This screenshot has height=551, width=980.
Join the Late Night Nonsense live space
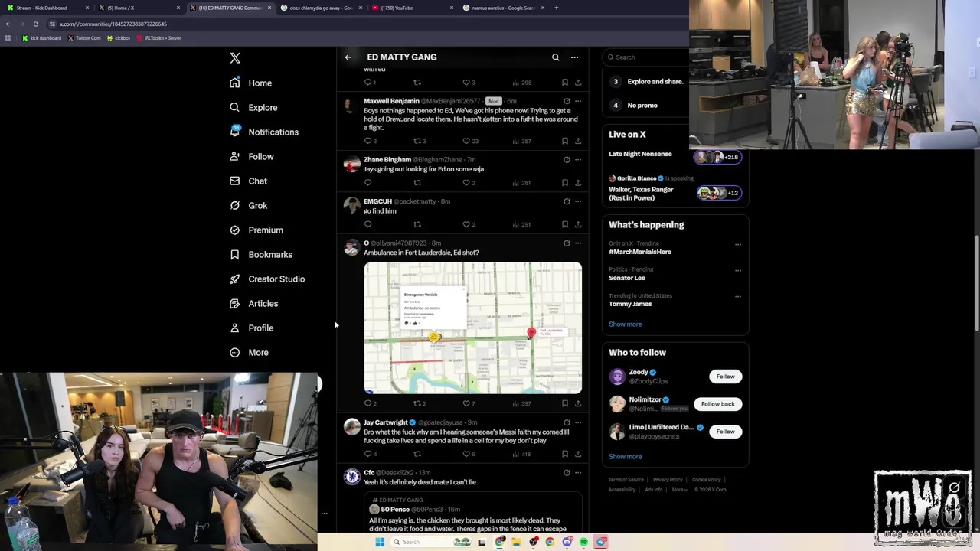[x=675, y=156]
